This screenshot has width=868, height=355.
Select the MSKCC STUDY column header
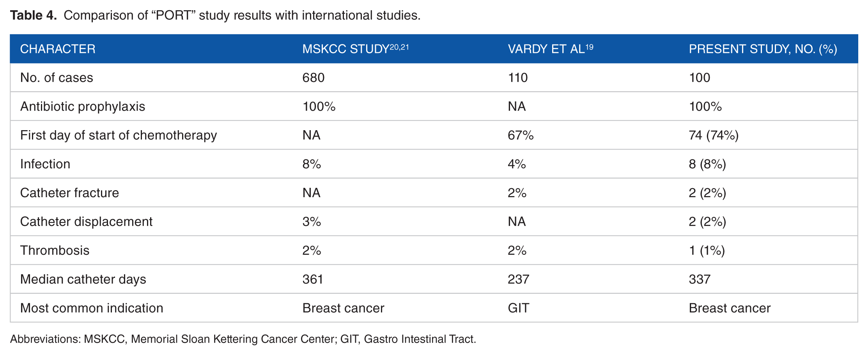(x=345, y=49)
